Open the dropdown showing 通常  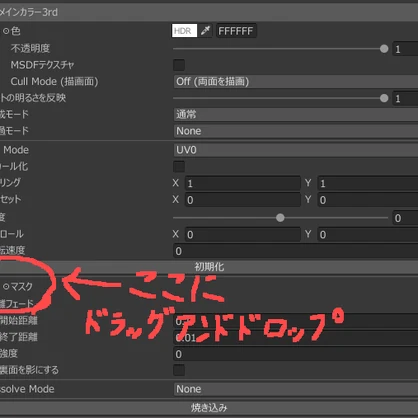pyautogui.click(x=296, y=114)
